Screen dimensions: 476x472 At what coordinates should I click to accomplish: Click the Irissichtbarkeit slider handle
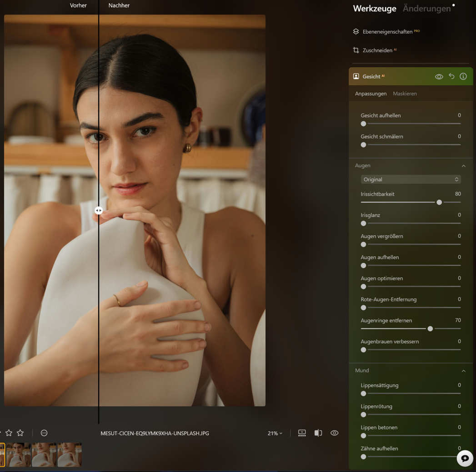coord(439,202)
